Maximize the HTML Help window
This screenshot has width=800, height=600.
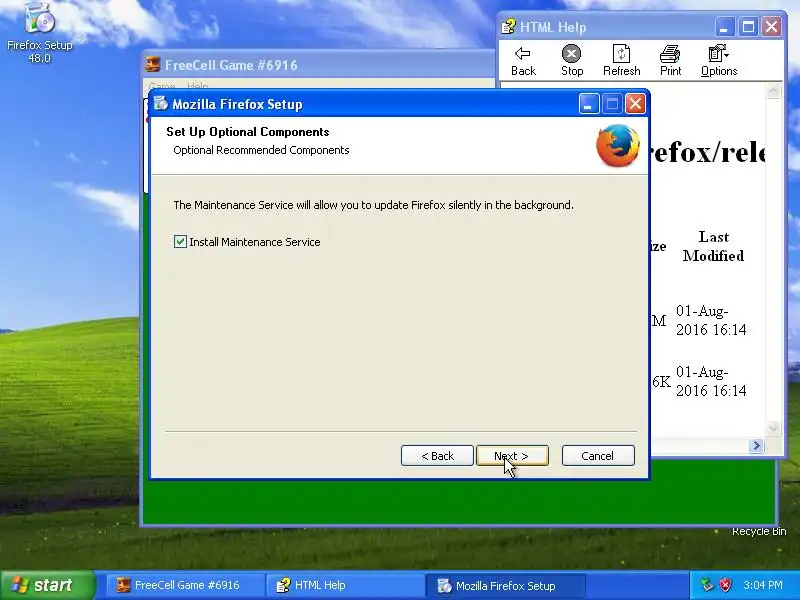748,27
